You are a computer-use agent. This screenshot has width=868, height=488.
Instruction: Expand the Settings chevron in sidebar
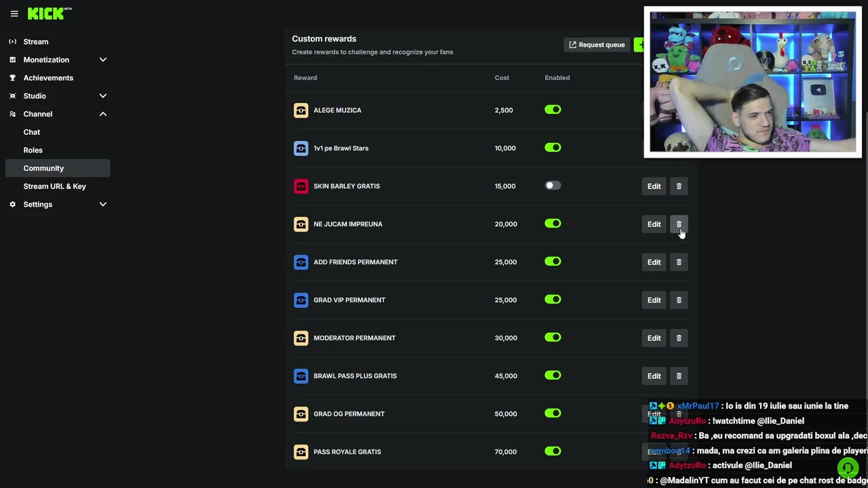103,204
